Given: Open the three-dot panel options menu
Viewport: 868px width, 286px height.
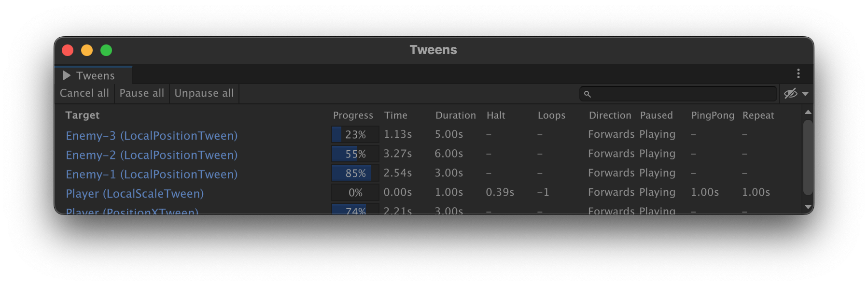Looking at the screenshot, I should (798, 73).
